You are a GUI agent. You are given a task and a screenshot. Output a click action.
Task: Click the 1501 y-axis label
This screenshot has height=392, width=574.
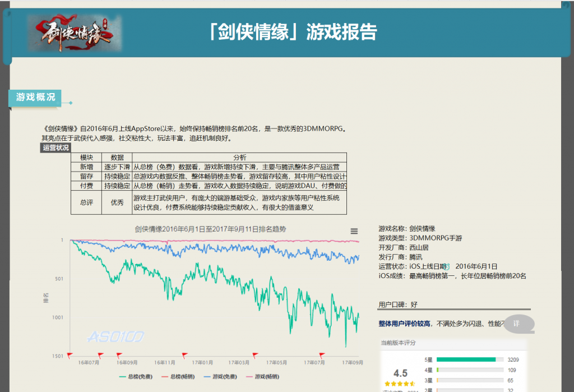tap(58, 356)
